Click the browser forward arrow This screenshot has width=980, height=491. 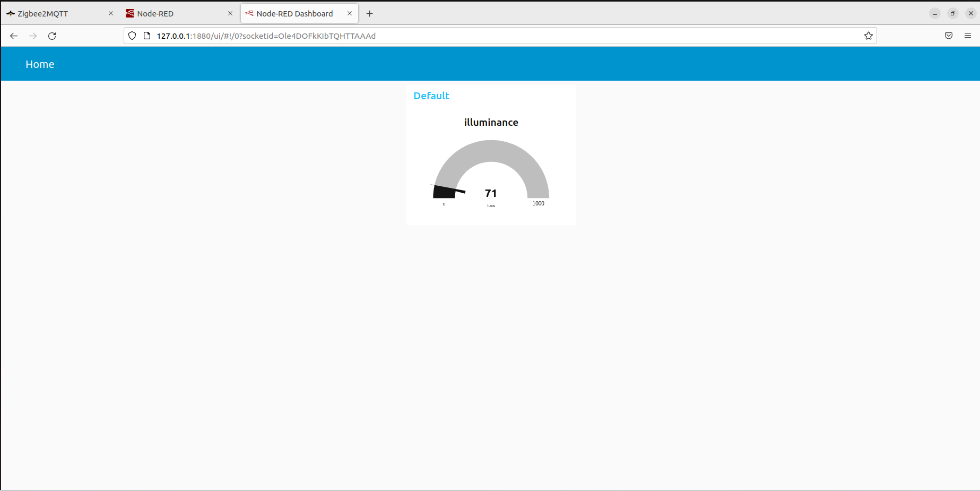click(x=33, y=36)
